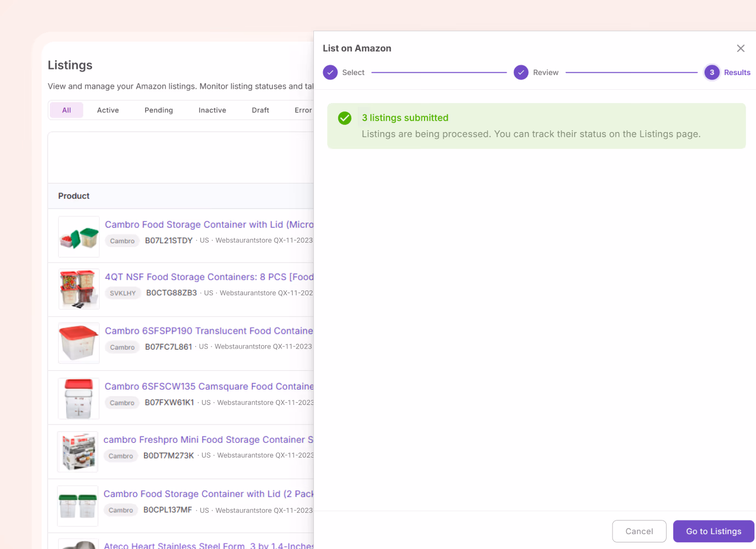
Task: Click the Cancel button
Action: coord(639,531)
